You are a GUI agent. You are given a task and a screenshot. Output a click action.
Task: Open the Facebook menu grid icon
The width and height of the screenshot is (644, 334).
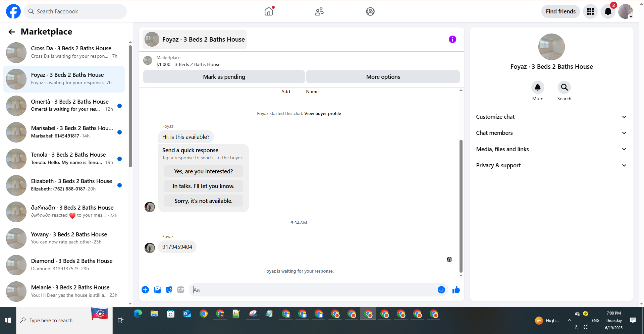tap(590, 11)
